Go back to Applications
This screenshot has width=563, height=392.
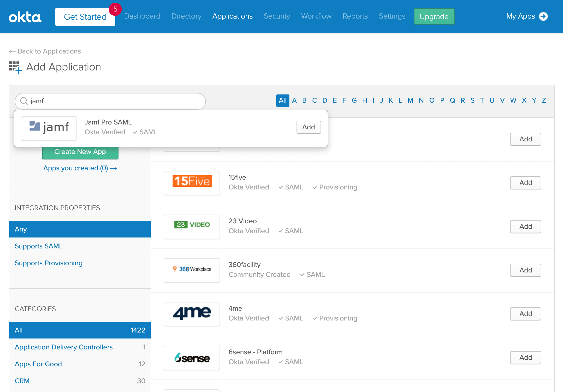point(45,51)
